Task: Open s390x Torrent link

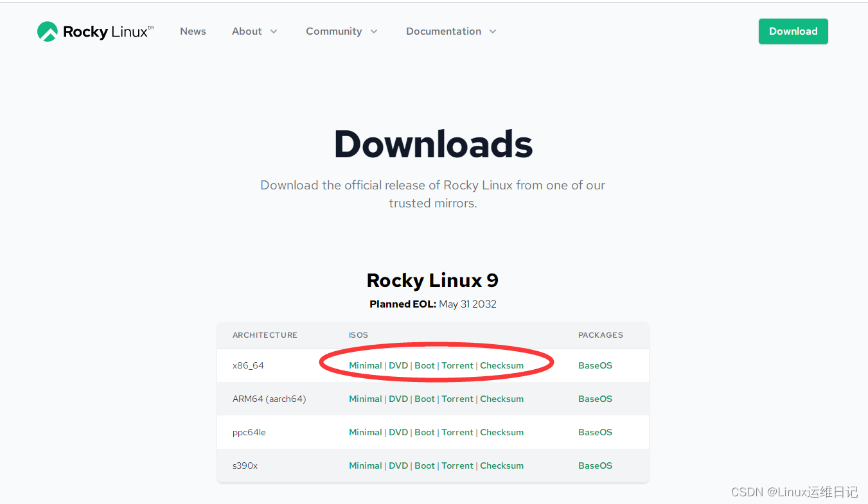Action: coord(457,465)
